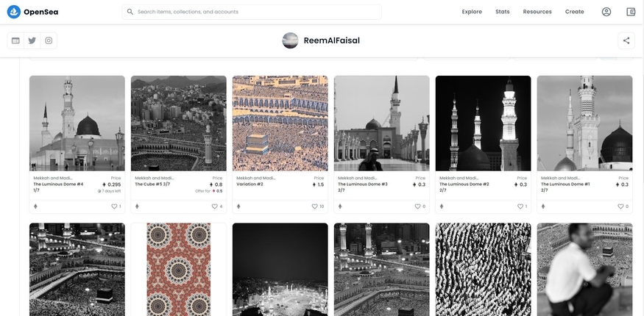Open the Twitter profile icon
Image resolution: width=644 pixels, height=316 pixels.
(x=32, y=40)
